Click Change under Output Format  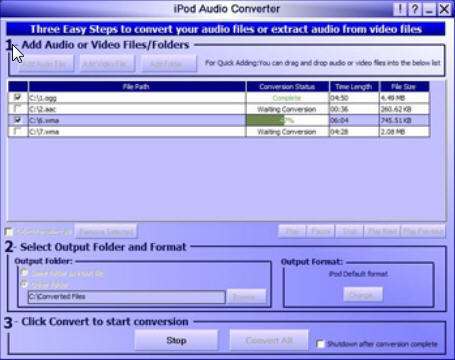363,295
